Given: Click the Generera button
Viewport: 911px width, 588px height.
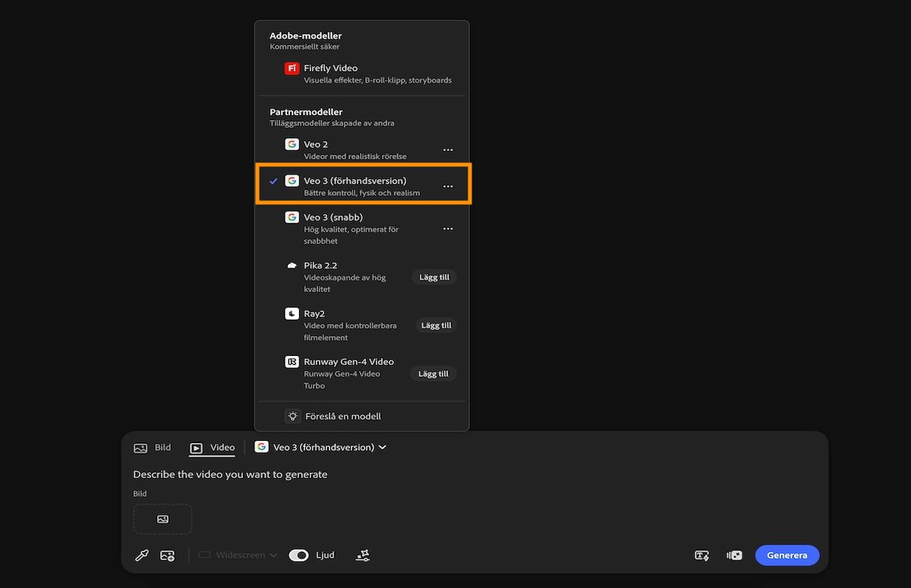Looking at the screenshot, I should [x=787, y=555].
